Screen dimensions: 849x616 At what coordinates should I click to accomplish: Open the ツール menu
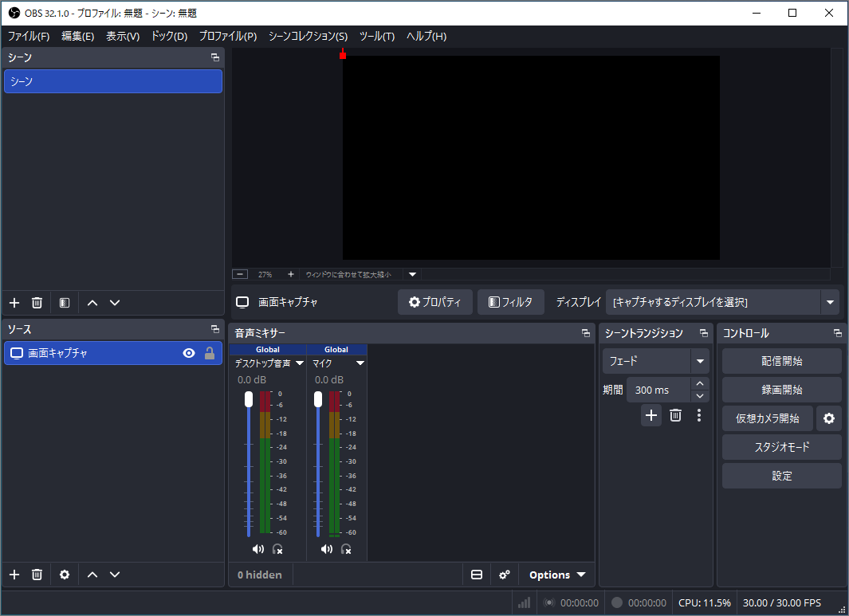tap(376, 36)
